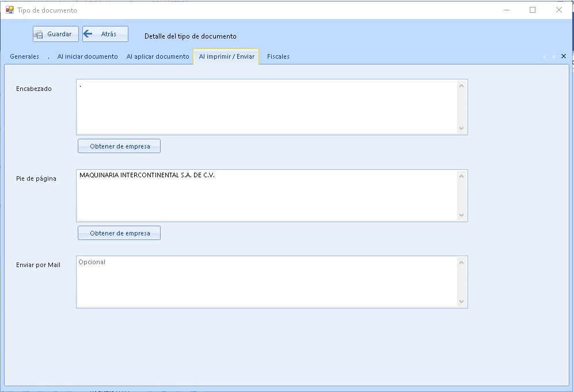Viewport: 574px width, 392px height.
Task: Click the Encabezado label
Action: pos(33,89)
